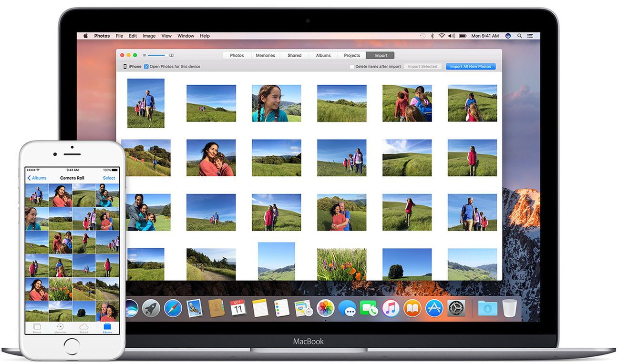Click large-thumbnail icon right of zoom slider
Screen dimensions: 618x364
(x=171, y=55)
